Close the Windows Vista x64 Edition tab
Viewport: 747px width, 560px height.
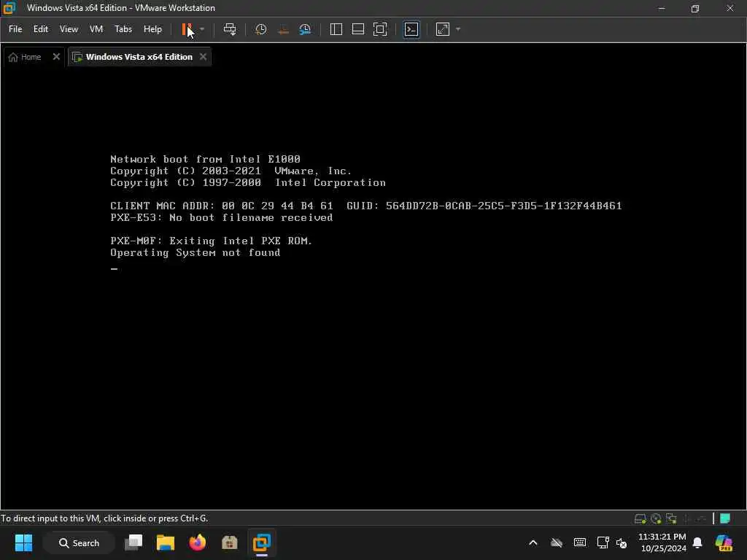(x=203, y=57)
